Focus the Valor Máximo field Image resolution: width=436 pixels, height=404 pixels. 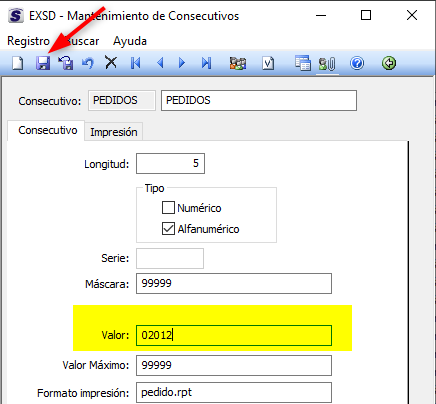pyautogui.click(x=234, y=365)
